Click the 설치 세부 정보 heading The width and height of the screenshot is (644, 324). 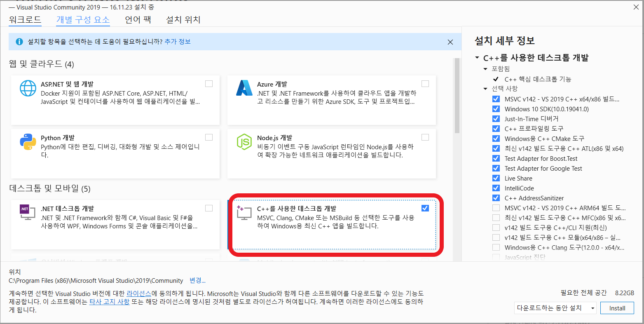tap(505, 40)
